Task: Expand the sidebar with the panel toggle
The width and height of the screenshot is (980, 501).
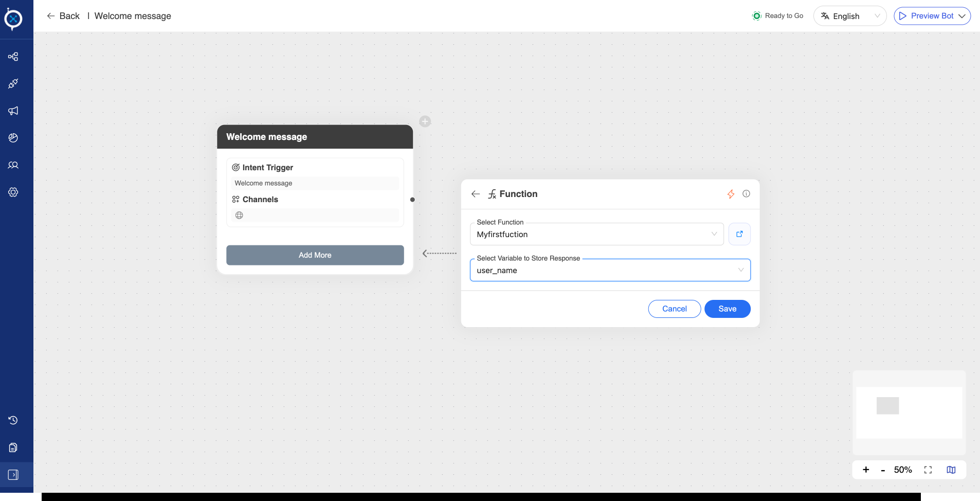Action: point(13,475)
